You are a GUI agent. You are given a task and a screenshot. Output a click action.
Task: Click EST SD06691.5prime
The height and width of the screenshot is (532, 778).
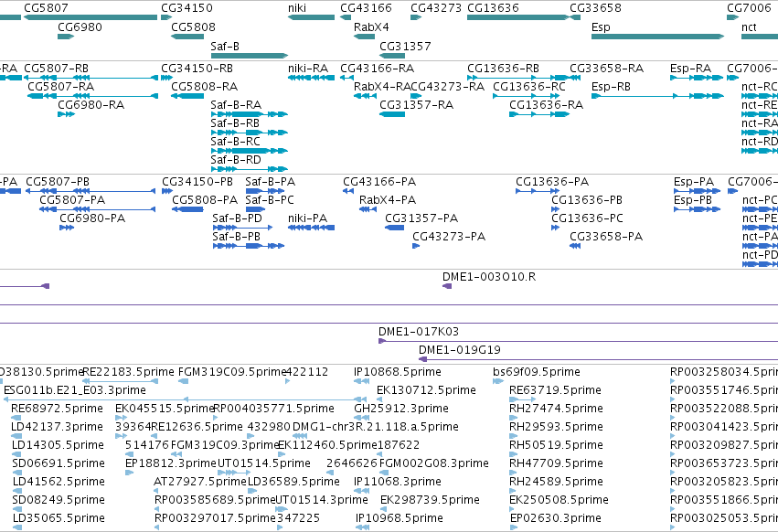point(16,473)
